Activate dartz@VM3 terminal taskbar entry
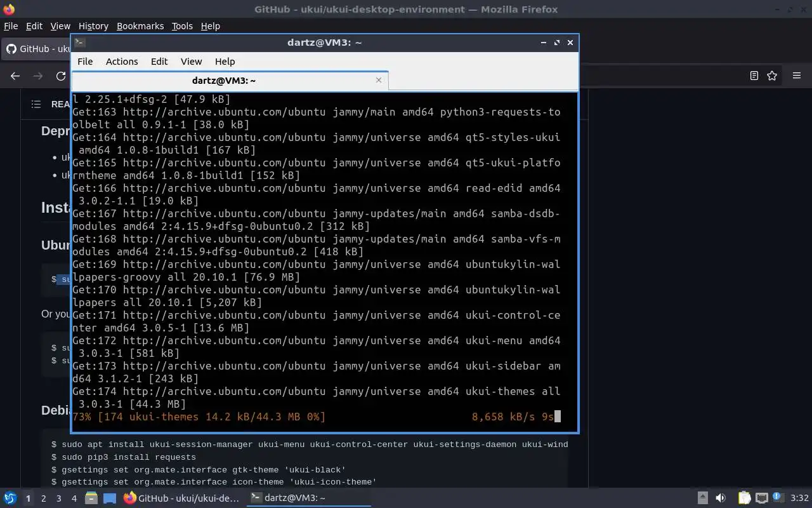 click(x=309, y=498)
